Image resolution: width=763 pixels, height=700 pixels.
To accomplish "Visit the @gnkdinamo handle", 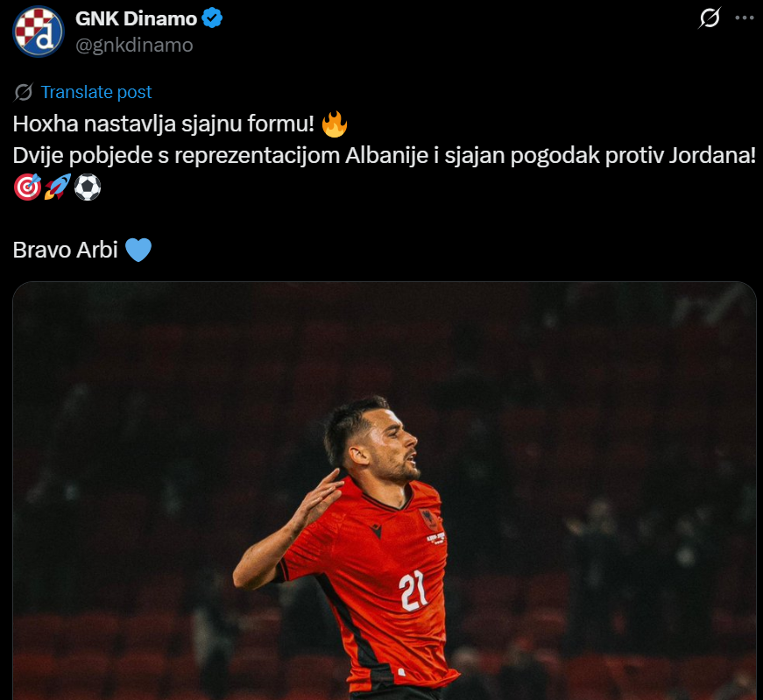I will pyautogui.click(x=134, y=46).
